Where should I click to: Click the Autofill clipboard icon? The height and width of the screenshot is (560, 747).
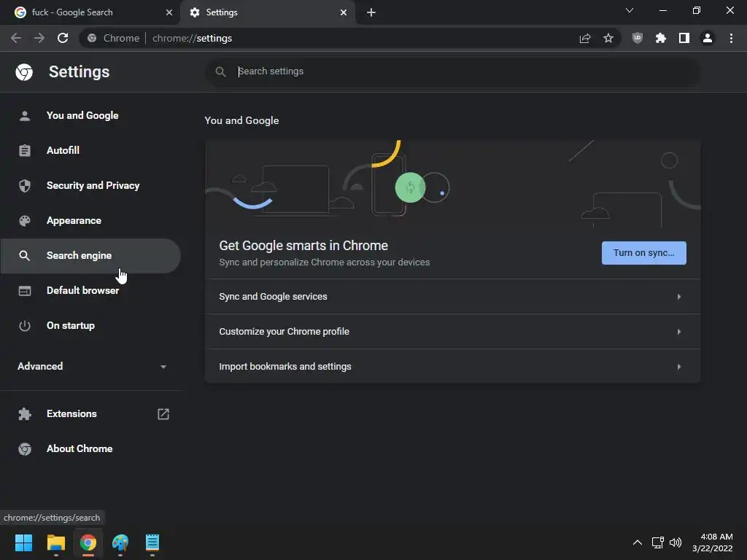click(x=25, y=150)
